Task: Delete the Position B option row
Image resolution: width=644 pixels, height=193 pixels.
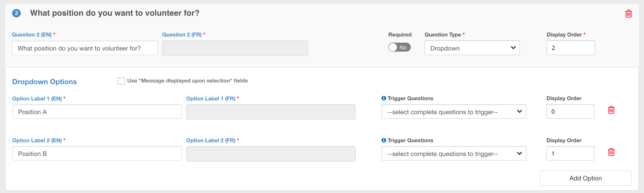Action: pos(611,152)
